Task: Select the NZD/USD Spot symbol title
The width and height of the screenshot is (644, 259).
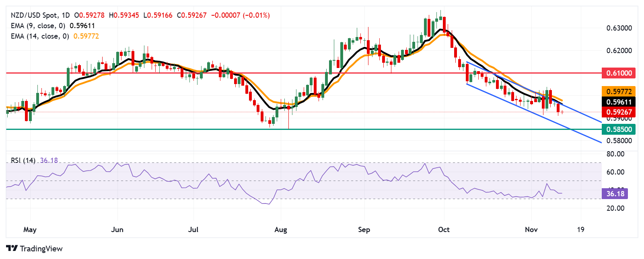Action: (x=34, y=15)
